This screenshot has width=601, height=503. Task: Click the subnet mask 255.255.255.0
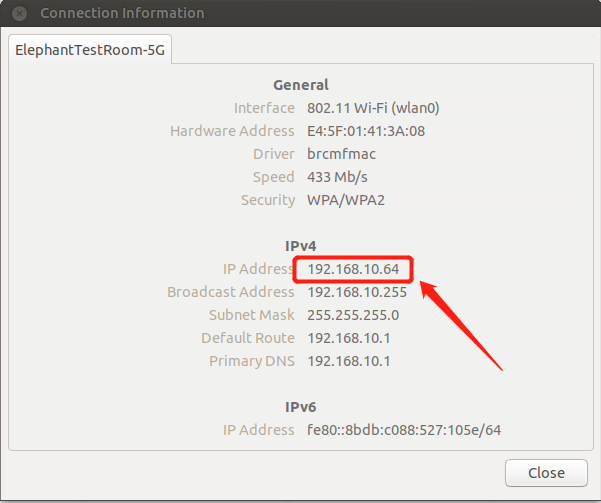click(353, 315)
